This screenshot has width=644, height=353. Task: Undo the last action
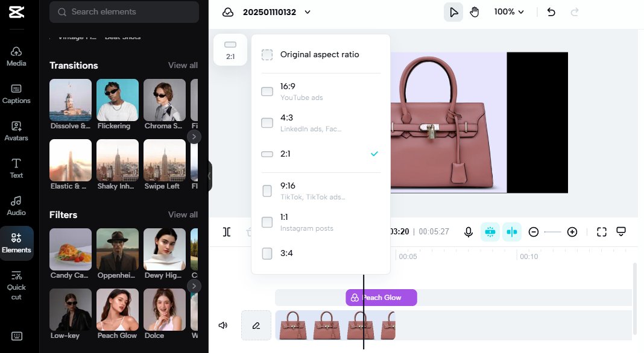coord(551,12)
